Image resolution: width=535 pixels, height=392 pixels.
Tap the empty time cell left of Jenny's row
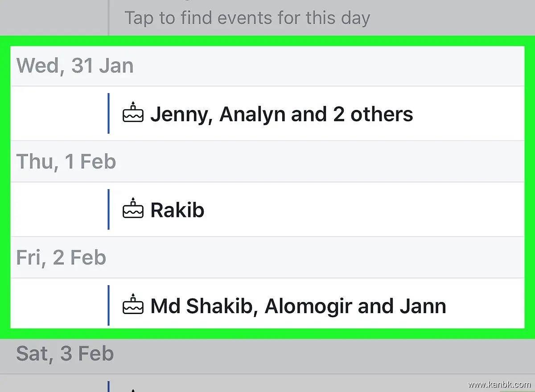click(x=58, y=113)
